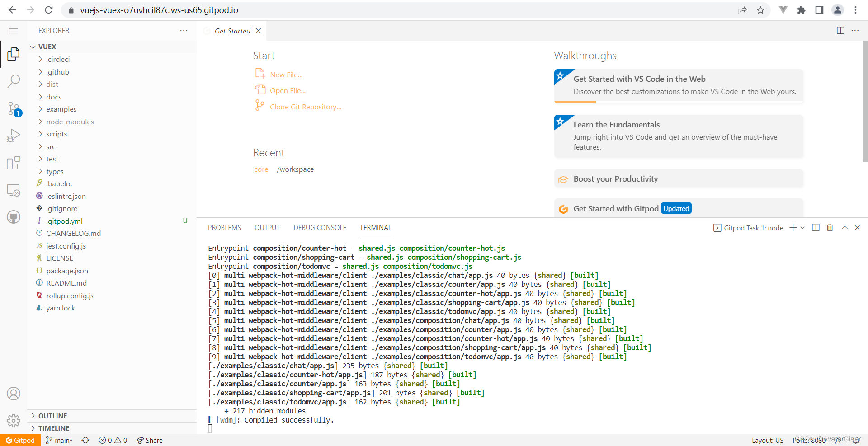This screenshot has height=446, width=868.
Task: Kill terminal with trash icon
Action: coord(830,228)
